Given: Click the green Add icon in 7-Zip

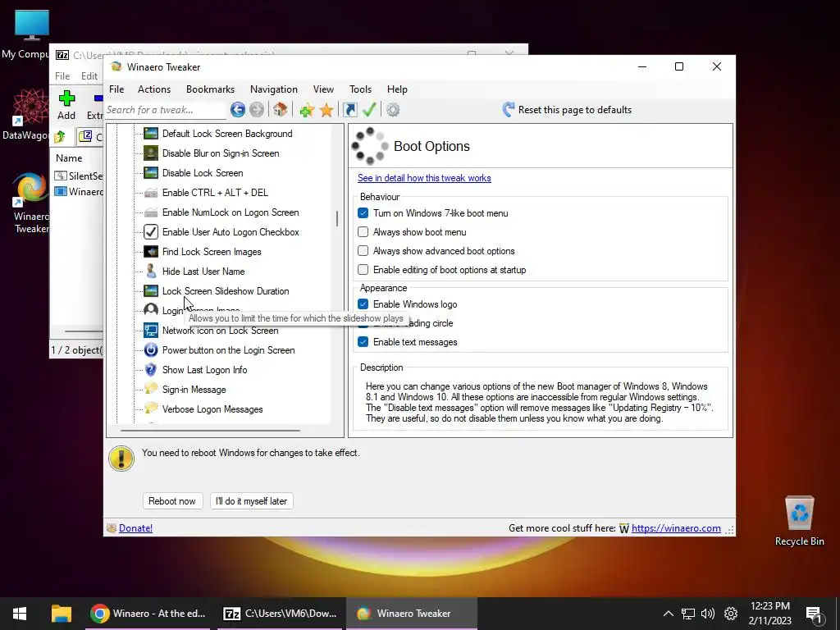Looking at the screenshot, I should (x=66, y=98).
